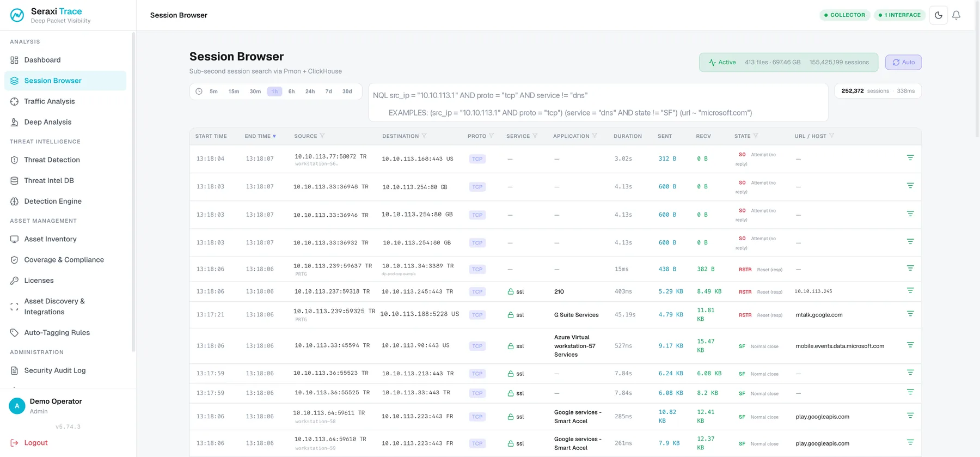Sort by the END TIME column
The width and height of the screenshot is (980, 457).
pyautogui.click(x=260, y=136)
